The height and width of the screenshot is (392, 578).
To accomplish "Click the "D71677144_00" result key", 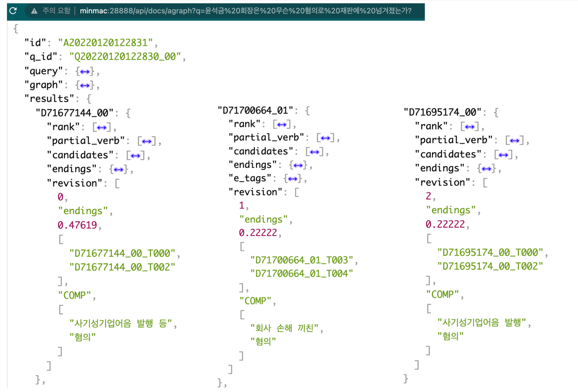I will (x=75, y=113).
